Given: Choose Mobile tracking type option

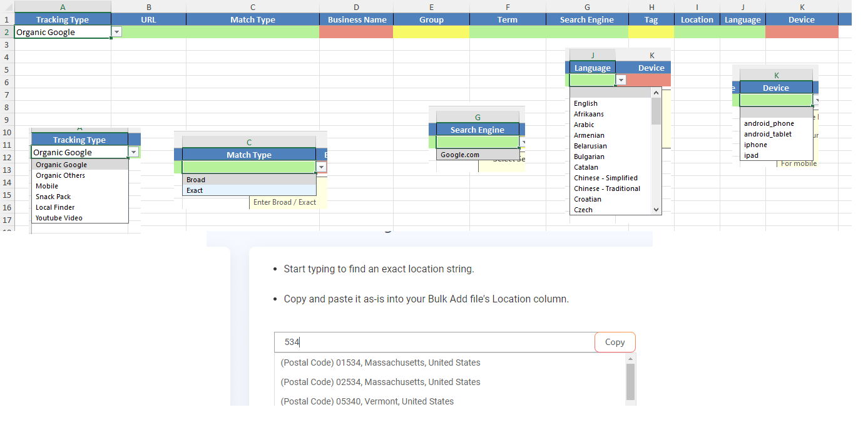Looking at the screenshot, I should pyautogui.click(x=80, y=187).
